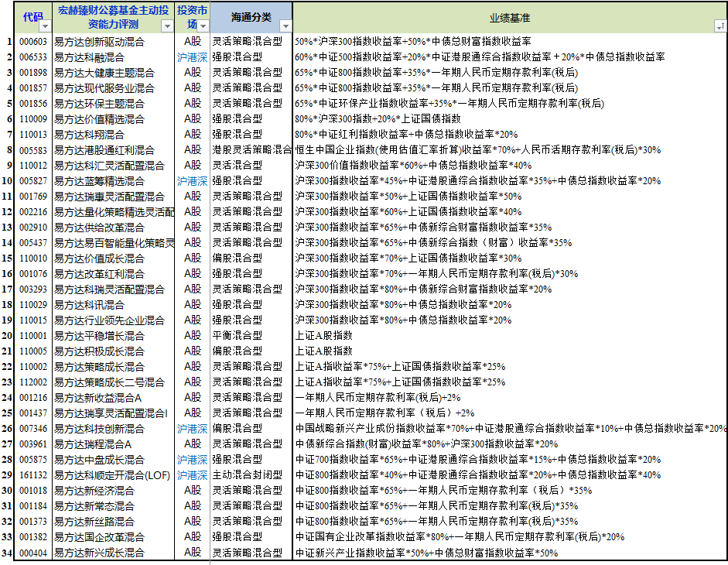Click code 000404
The height and width of the screenshot is (565, 728).
coord(33,553)
